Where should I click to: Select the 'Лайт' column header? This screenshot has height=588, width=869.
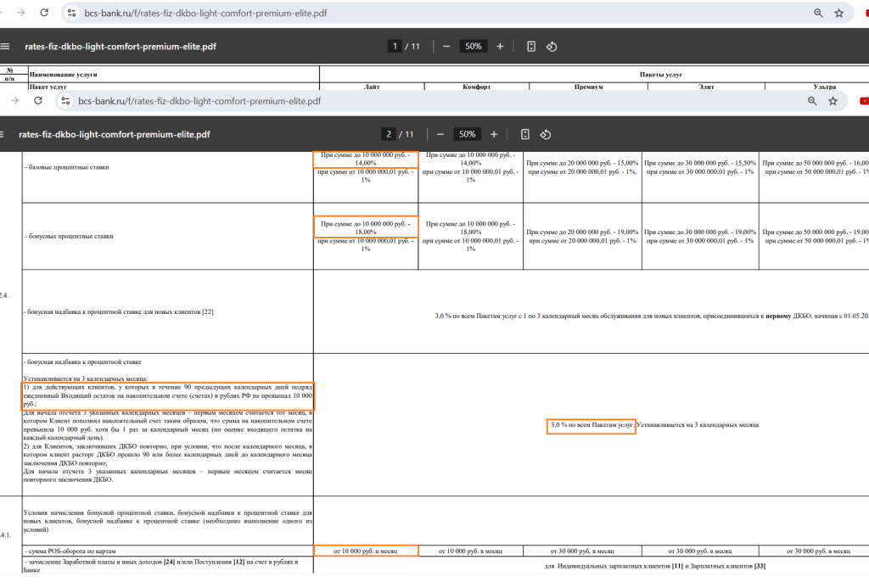372,87
